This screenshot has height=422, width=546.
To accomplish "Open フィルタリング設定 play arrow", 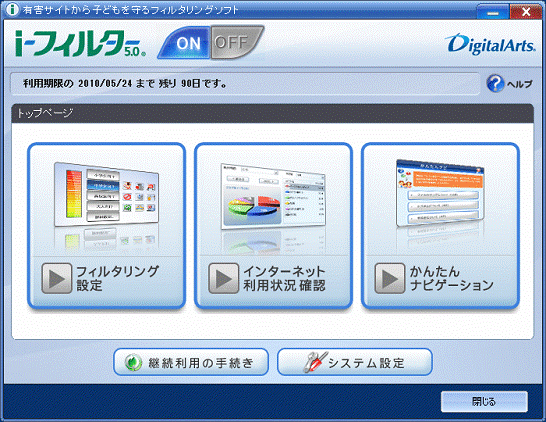I will click(56, 278).
